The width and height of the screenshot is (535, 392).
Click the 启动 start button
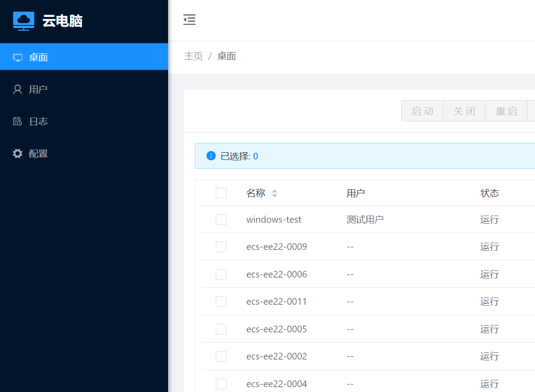(x=422, y=111)
